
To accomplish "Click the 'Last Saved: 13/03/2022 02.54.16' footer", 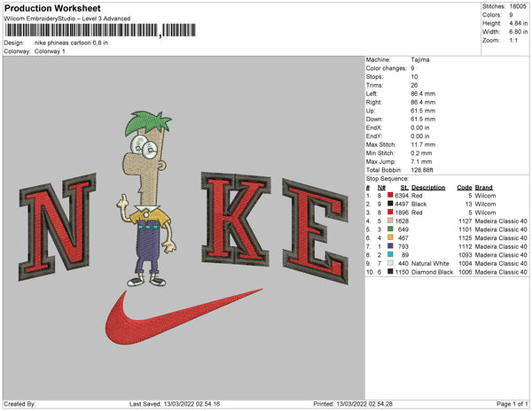I will 175,404.
